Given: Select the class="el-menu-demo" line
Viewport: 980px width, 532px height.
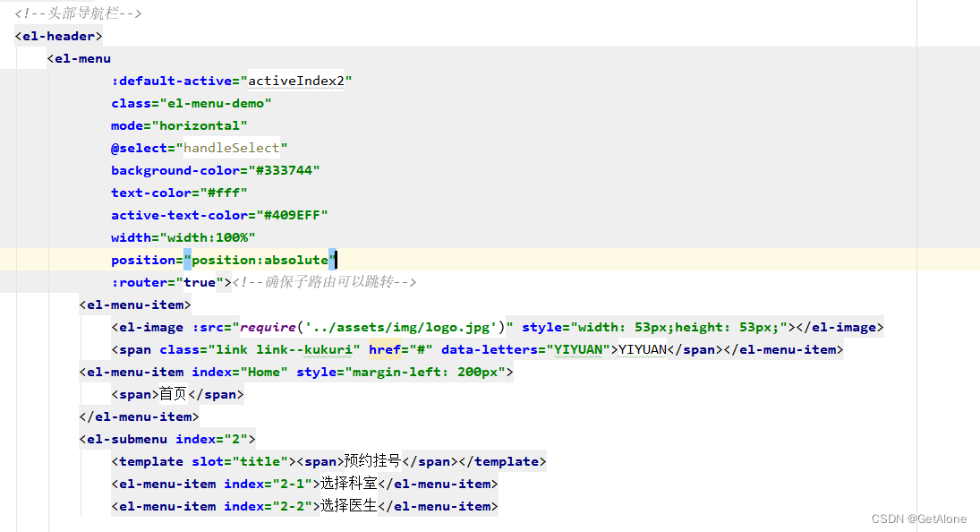Looking at the screenshot, I should pos(192,104).
